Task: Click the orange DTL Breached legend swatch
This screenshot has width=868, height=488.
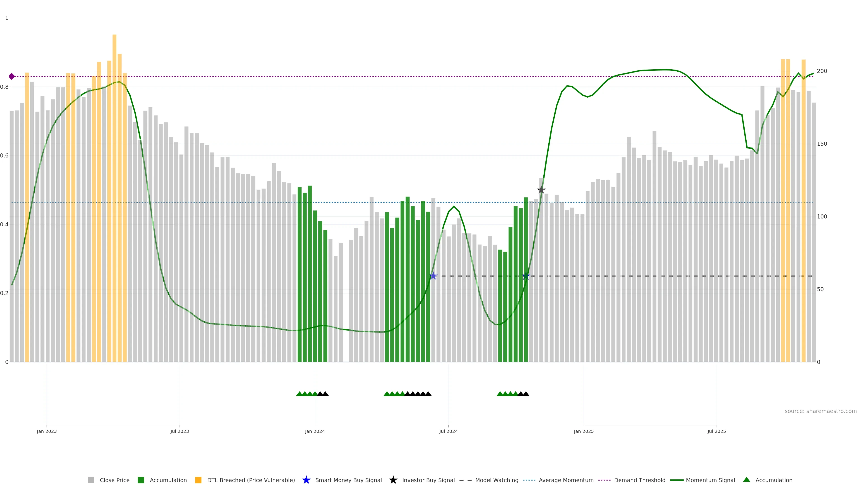Action: [198, 480]
